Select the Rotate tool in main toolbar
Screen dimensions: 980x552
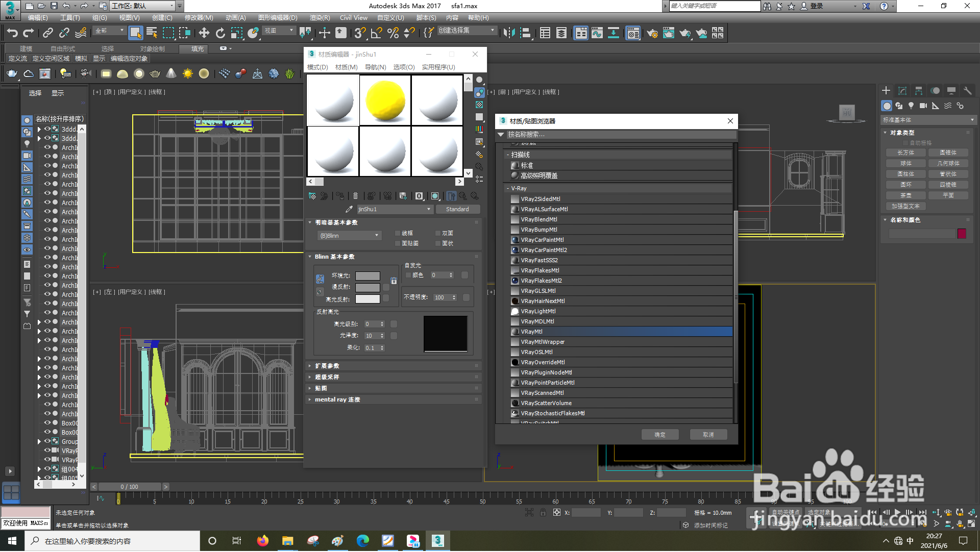220,33
